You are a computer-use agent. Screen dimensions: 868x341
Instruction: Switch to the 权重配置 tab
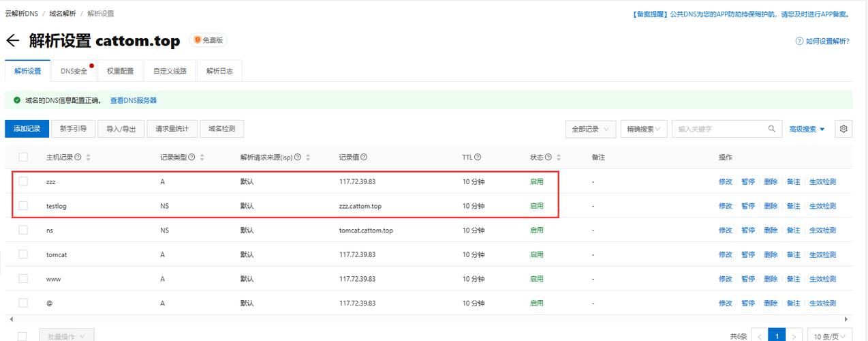[x=121, y=71]
